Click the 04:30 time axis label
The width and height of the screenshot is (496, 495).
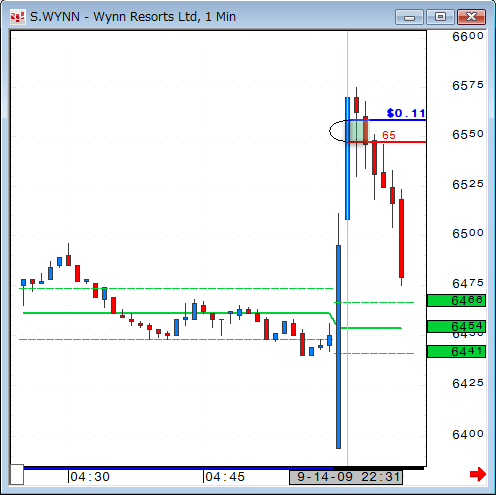(90, 477)
